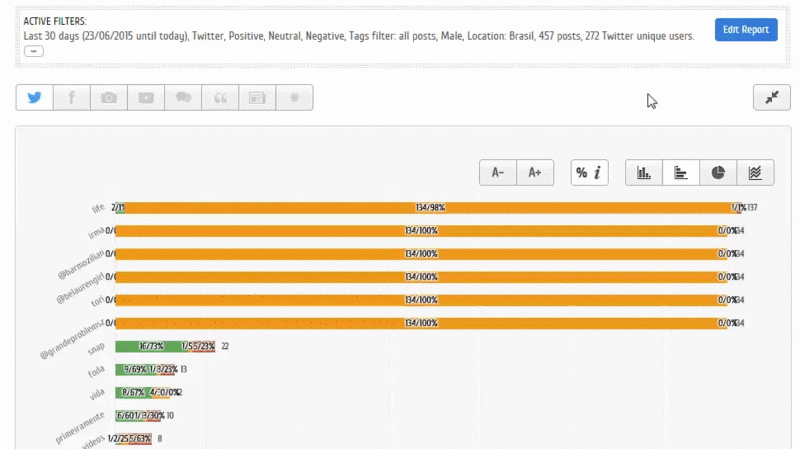Viewport: 800px width, 449px height.
Task: Increase chart font size with A+
Action: click(535, 172)
